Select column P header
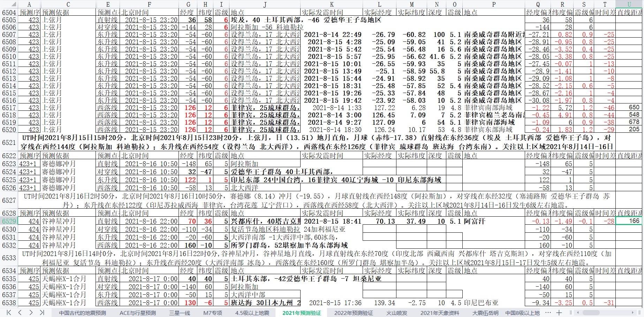 pyautogui.click(x=494, y=4)
